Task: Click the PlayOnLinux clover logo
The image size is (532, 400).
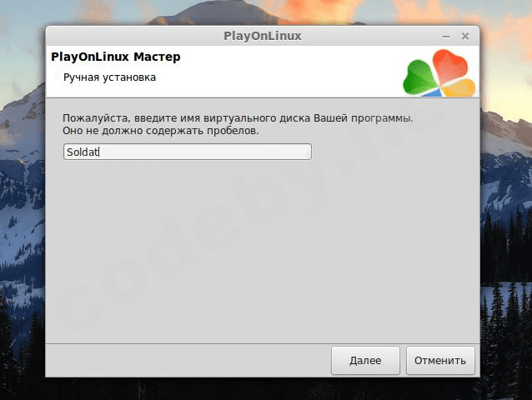Action: (439, 73)
